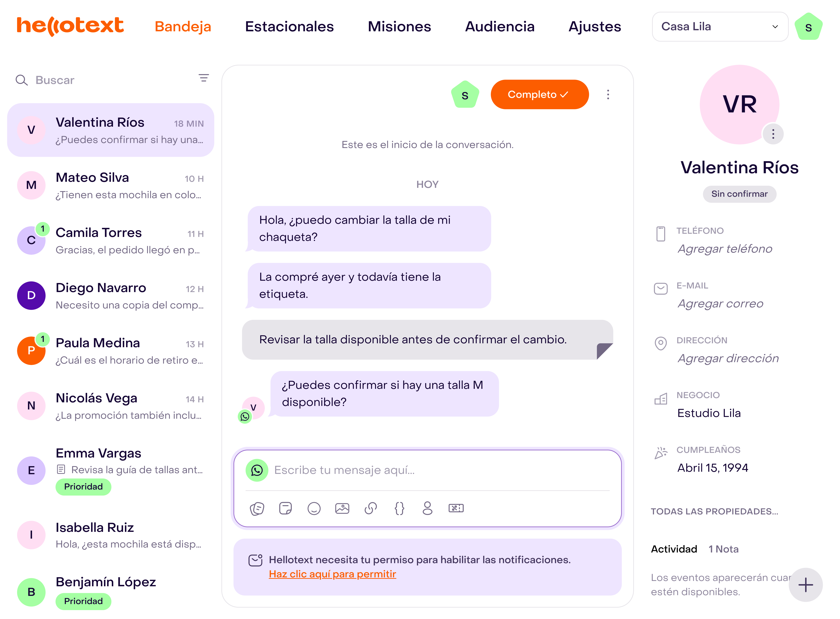Open the Estacionales menu
840x619 pixels.
coord(289,27)
